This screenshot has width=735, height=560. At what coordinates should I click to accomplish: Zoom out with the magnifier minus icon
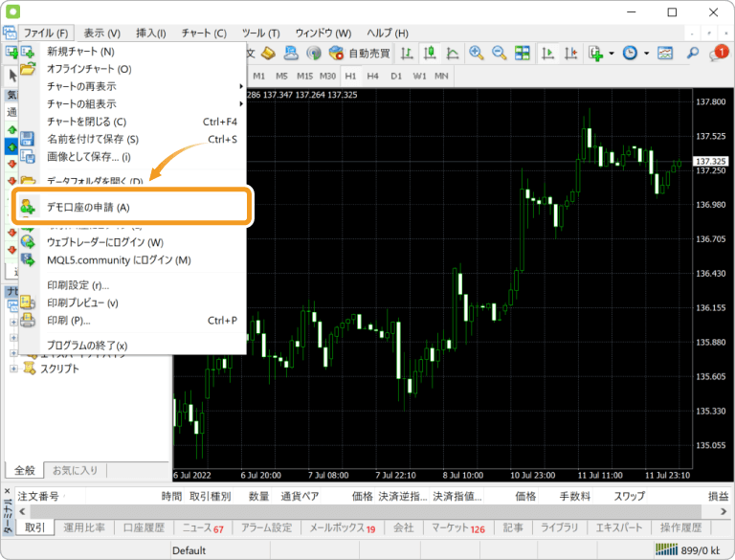500,53
